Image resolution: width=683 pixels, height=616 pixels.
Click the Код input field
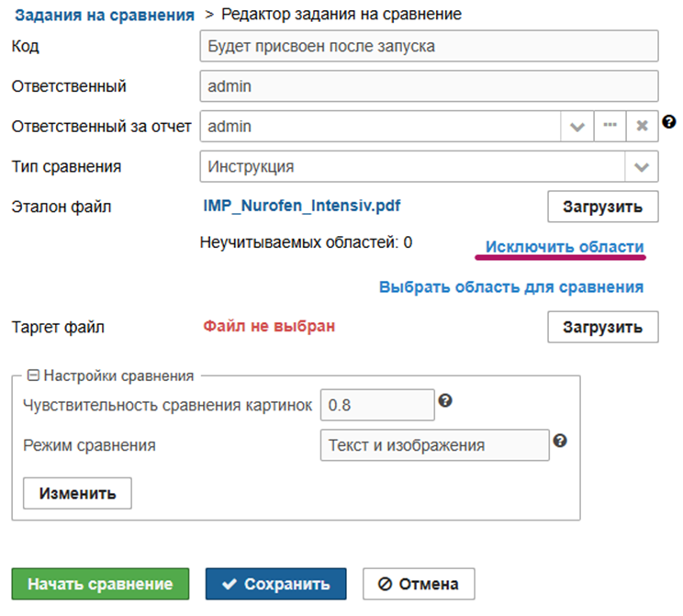click(429, 46)
